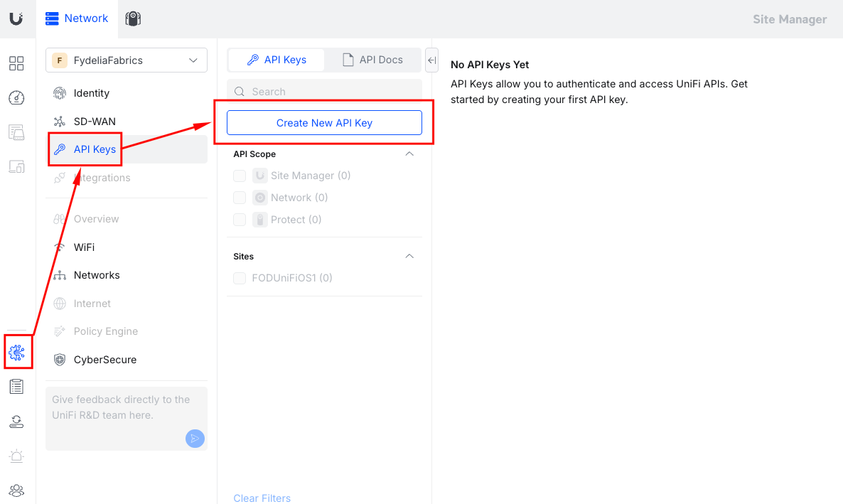
Task: Open WiFi settings
Action: (127, 247)
